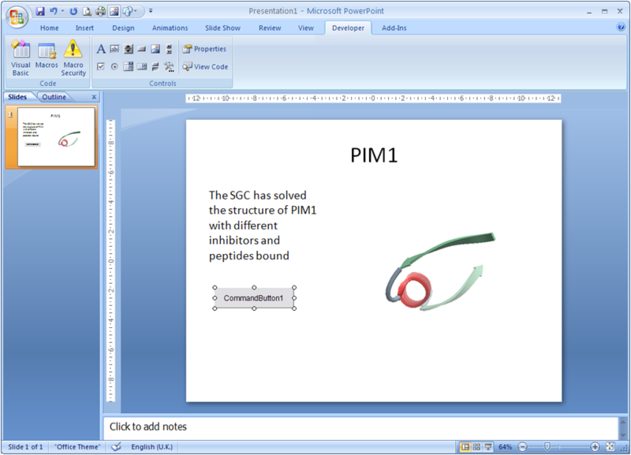This screenshot has height=455, width=631.
Task: Expand the Customize Quick Access Toolbar menu
Action: [x=151, y=12]
